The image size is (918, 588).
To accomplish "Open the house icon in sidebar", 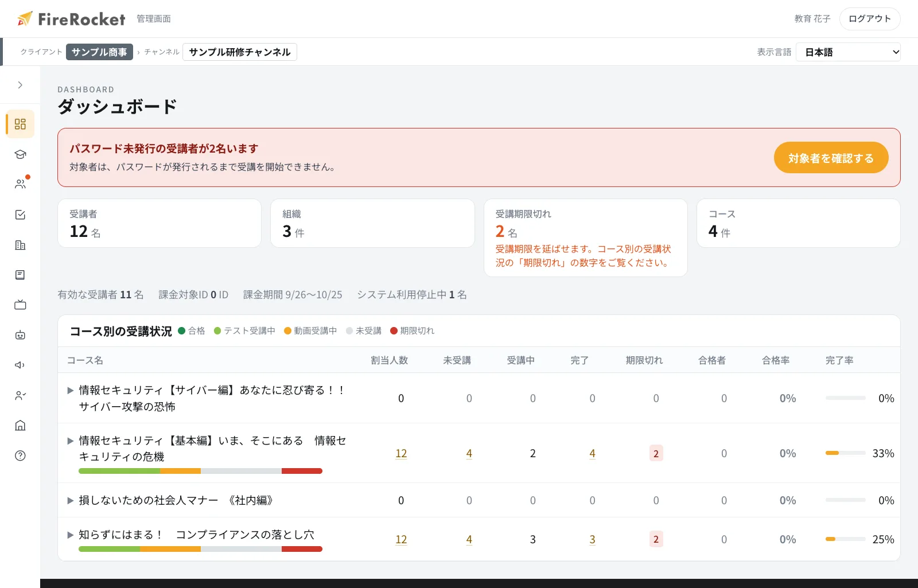I will pos(20,425).
